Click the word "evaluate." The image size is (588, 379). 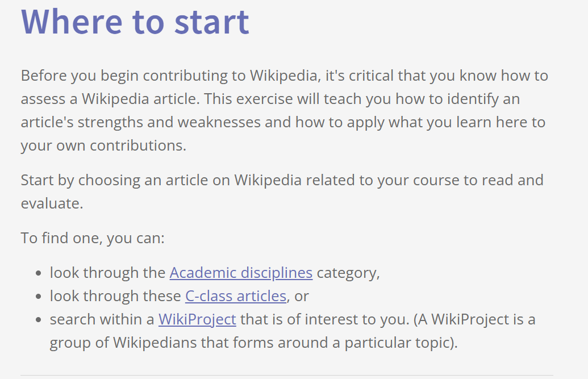point(52,203)
